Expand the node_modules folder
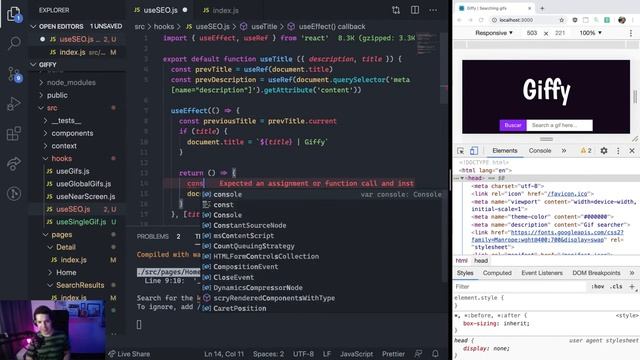This screenshot has width=640, height=360. 71,83
